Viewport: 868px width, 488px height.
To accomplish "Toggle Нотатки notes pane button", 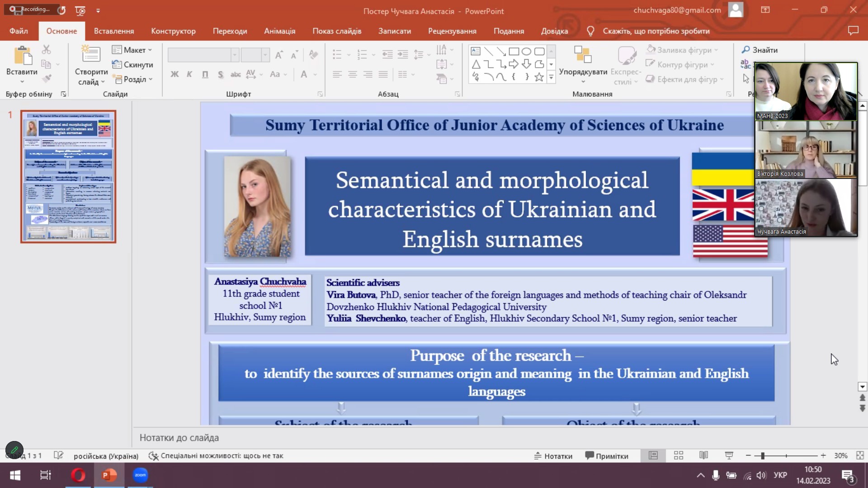I will [553, 456].
